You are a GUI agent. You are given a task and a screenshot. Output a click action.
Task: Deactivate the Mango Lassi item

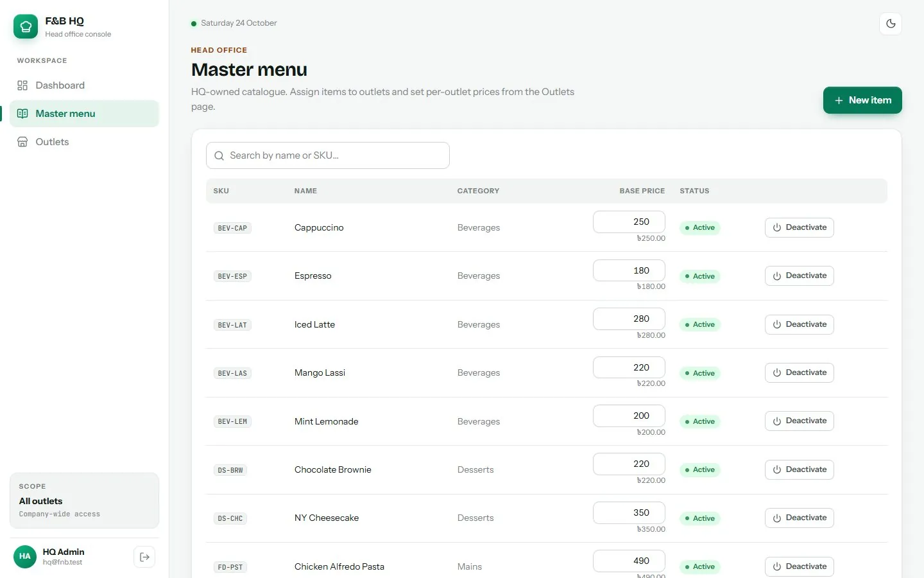click(799, 372)
